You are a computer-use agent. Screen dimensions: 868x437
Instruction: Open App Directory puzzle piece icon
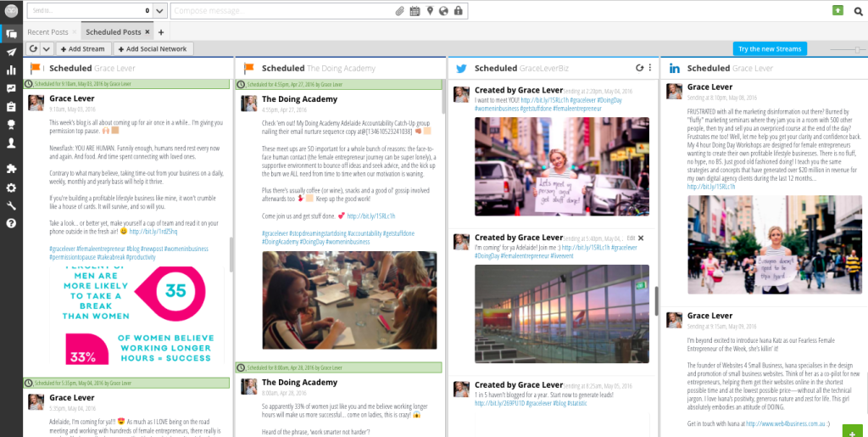coord(11,170)
